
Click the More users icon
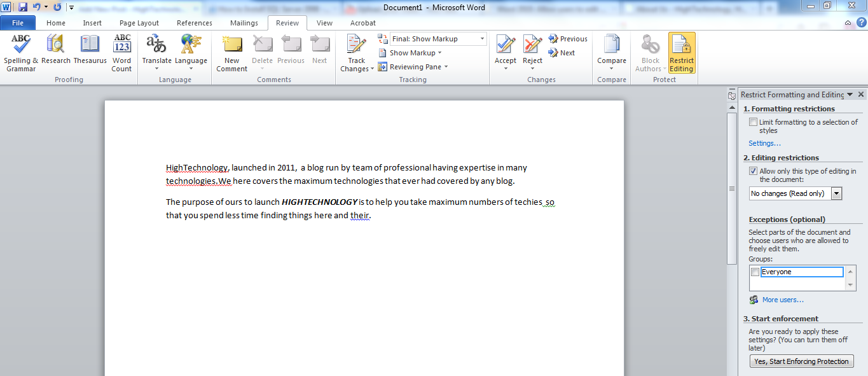pos(754,300)
